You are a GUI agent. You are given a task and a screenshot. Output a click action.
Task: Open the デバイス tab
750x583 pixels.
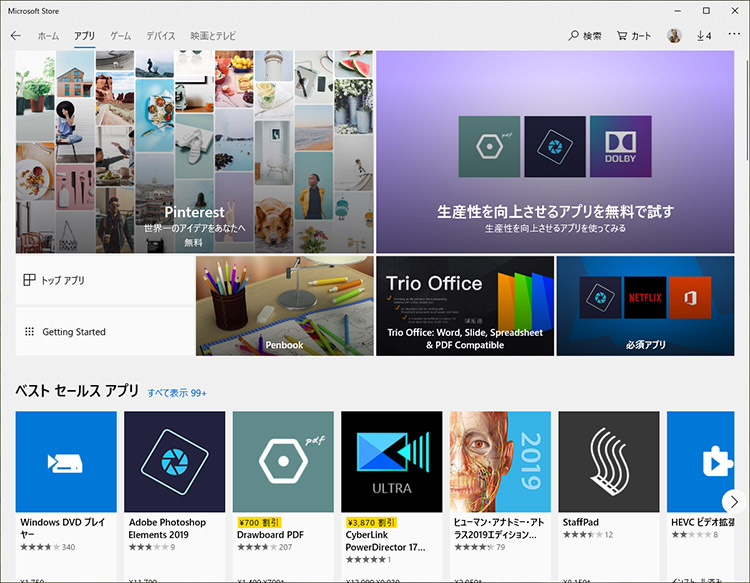tap(161, 36)
